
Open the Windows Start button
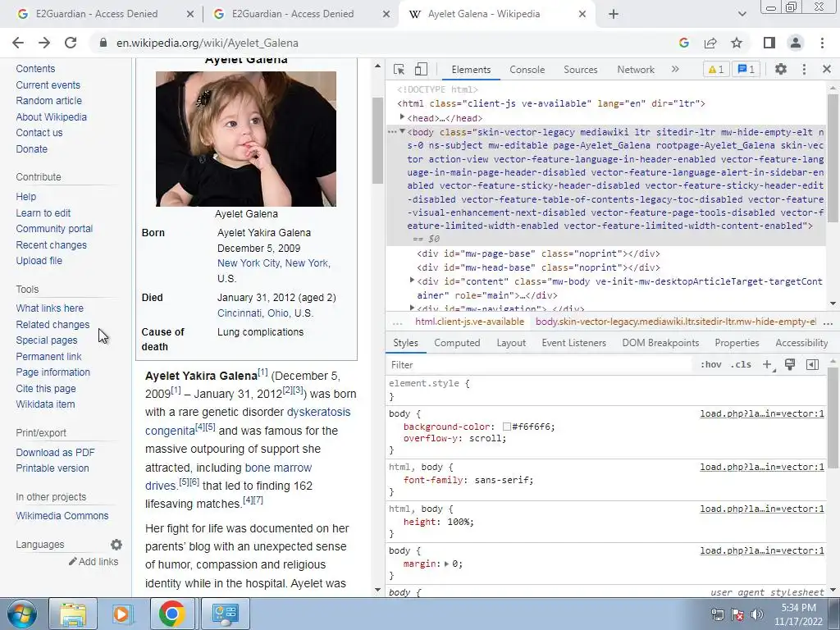coord(21,614)
